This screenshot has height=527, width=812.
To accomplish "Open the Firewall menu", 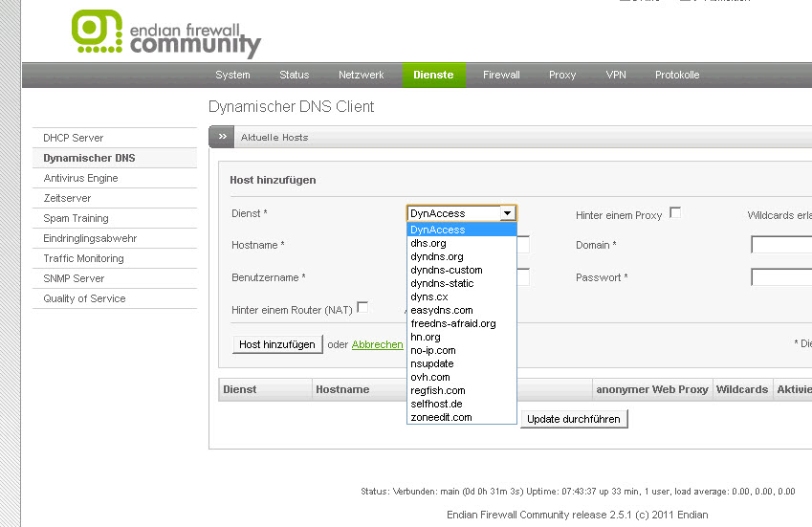I will pos(501,75).
